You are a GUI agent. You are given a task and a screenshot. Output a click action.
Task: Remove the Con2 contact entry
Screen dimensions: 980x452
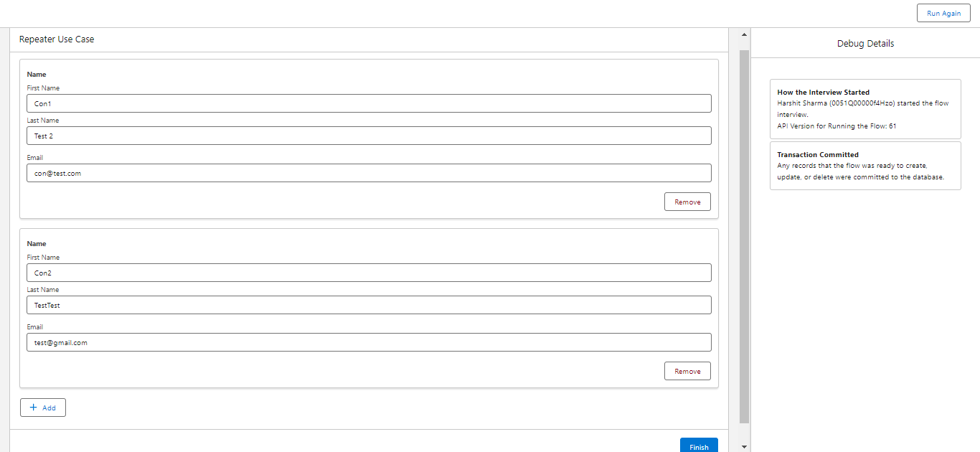pyautogui.click(x=687, y=371)
